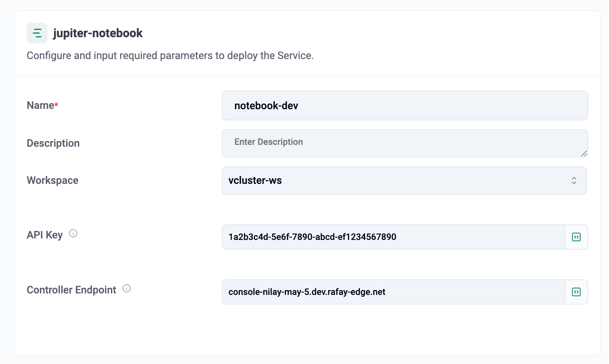
Task: Click the jupiter-notebook heading text
Action: click(98, 33)
